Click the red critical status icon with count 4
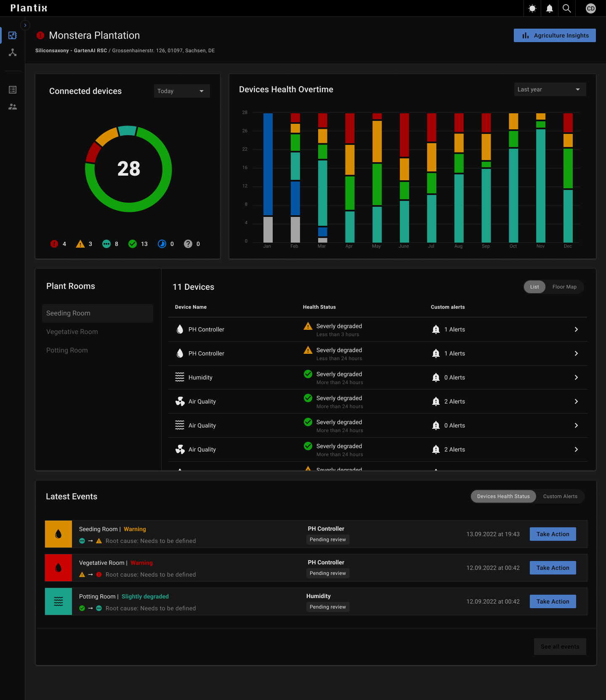606x700 pixels. 54,244
